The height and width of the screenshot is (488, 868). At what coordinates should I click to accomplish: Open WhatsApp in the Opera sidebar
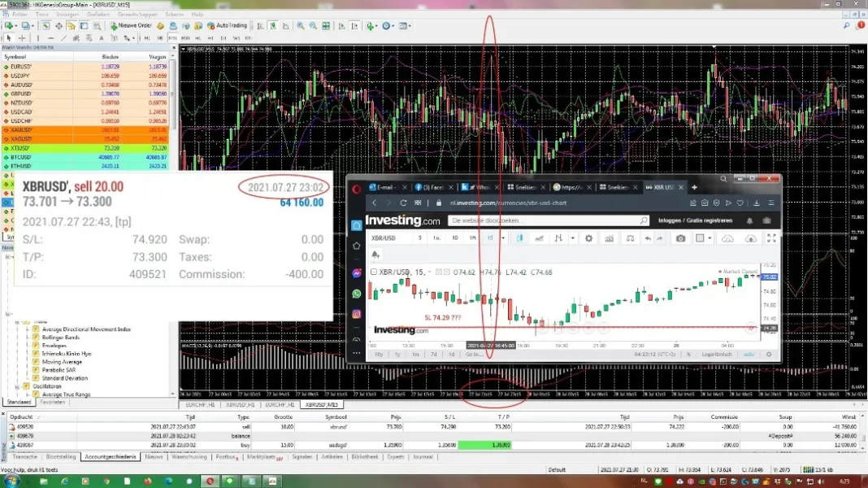pyautogui.click(x=356, y=294)
